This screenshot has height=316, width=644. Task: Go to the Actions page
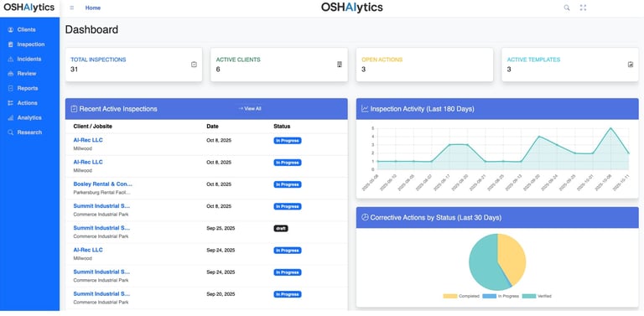[x=27, y=103]
